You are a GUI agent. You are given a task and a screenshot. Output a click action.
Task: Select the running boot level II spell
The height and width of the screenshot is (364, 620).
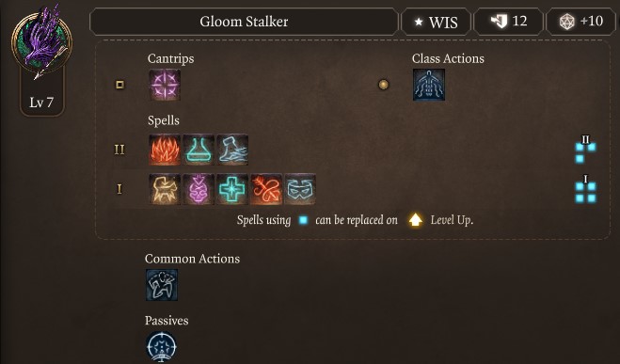[x=232, y=150]
